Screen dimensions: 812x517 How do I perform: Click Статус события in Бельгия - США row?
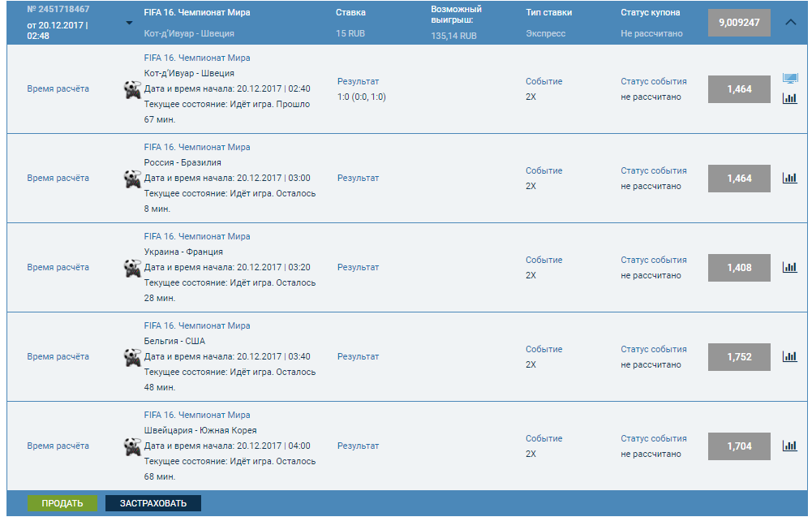(654, 349)
